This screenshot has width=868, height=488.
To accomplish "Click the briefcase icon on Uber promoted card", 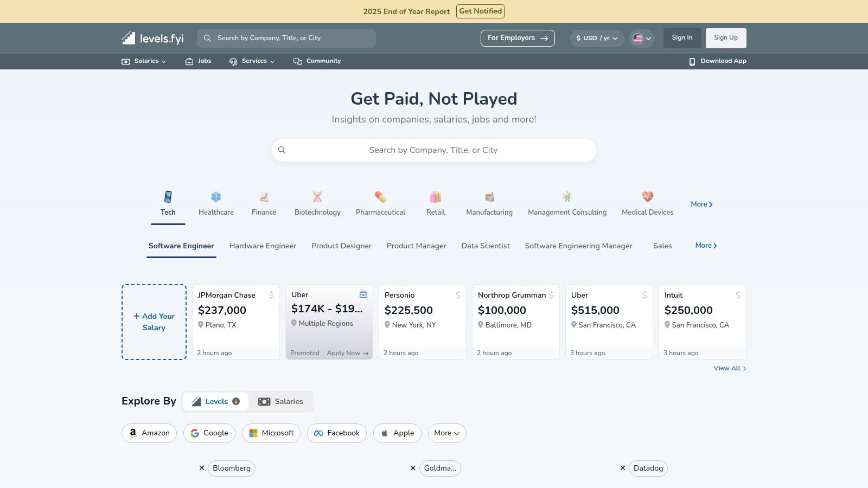I will tap(363, 294).
